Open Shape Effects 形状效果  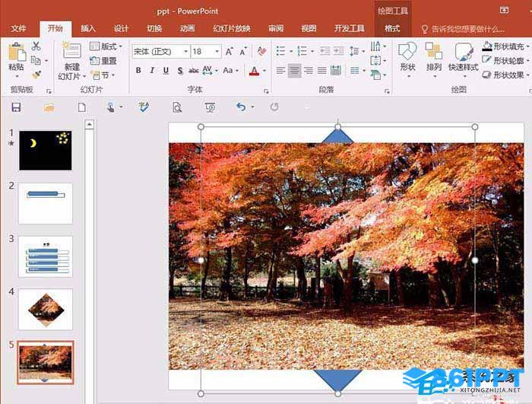(505, 75)
